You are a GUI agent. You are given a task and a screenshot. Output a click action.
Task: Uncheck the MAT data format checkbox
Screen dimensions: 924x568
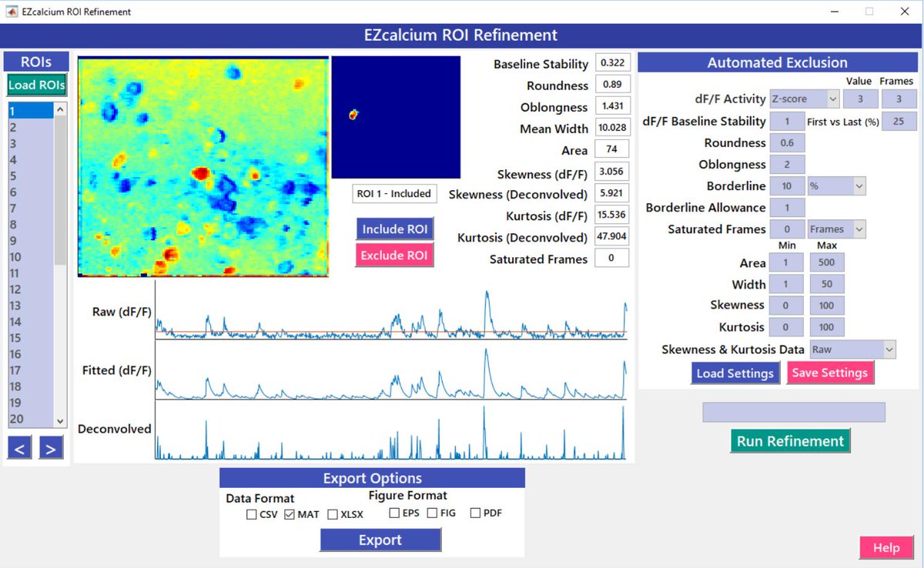click(x=290, y=514)
